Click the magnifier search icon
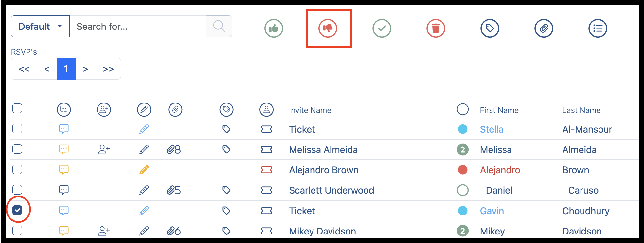This screenshot has width=644, height=243. [x=219, y=26]
